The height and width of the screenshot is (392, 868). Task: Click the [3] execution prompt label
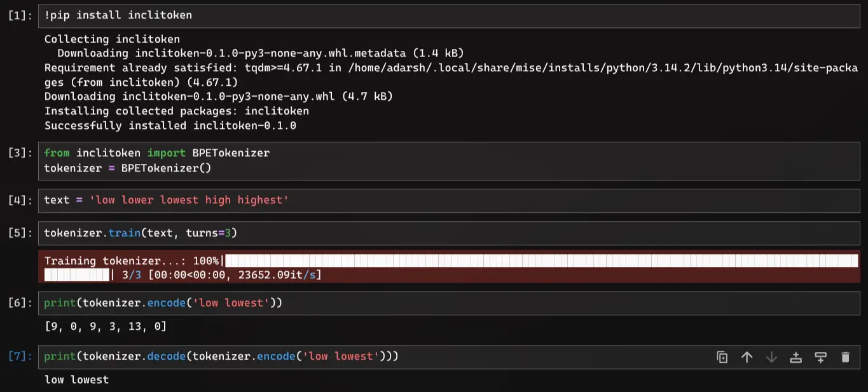(20, 153)
